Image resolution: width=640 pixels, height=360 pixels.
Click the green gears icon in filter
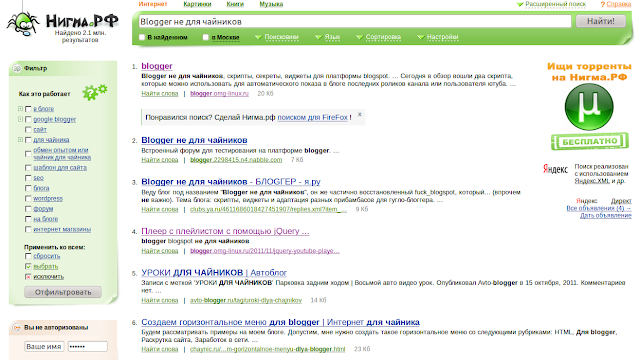click(95, 92)
